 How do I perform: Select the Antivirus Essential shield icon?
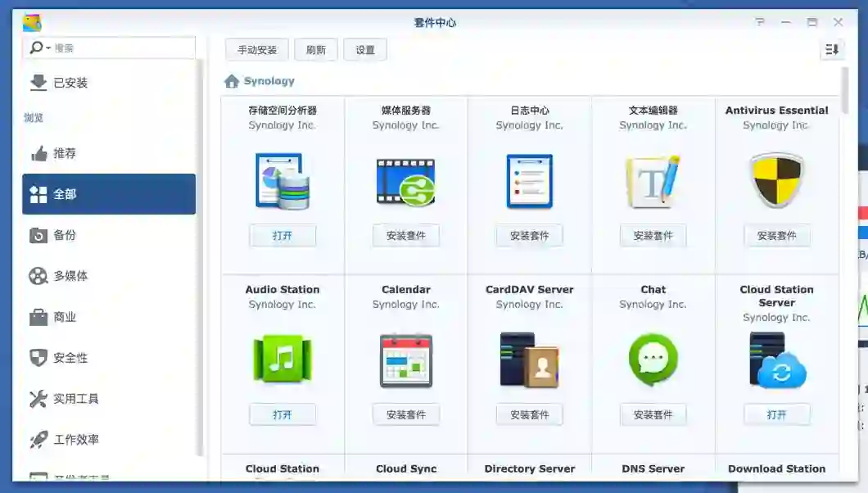[x=776, y=180]
